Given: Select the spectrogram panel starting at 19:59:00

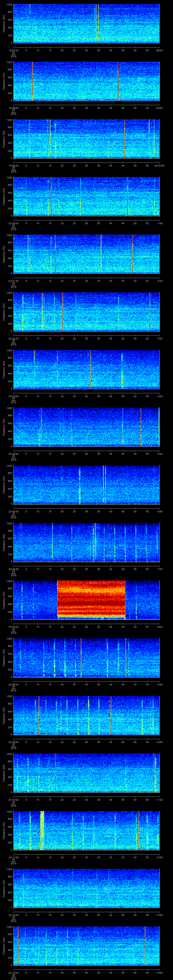Looking at the screenshot, I should [87, 139].
